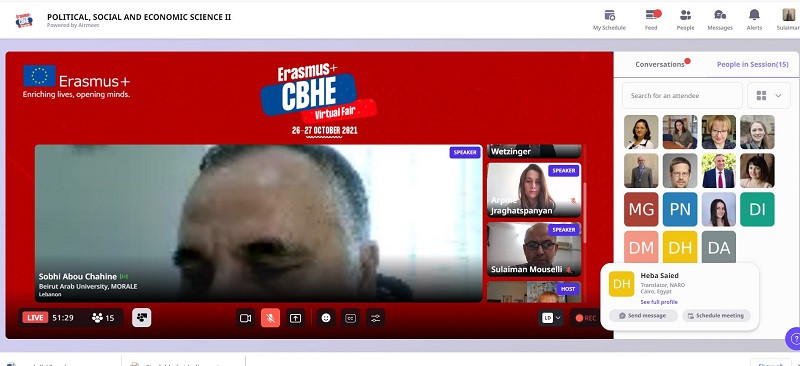Open the last attendee photo in the second row
This screenshot has height=366, width=800.
click(758, 170)
